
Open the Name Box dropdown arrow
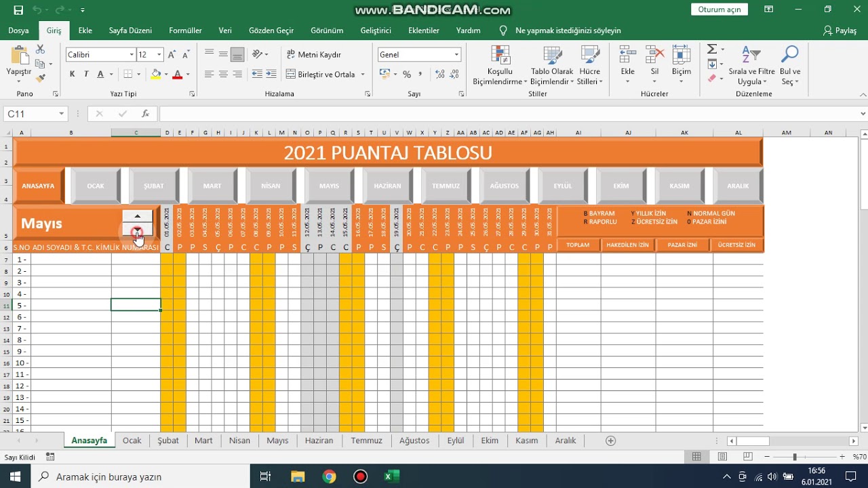[x=62, y=114]
